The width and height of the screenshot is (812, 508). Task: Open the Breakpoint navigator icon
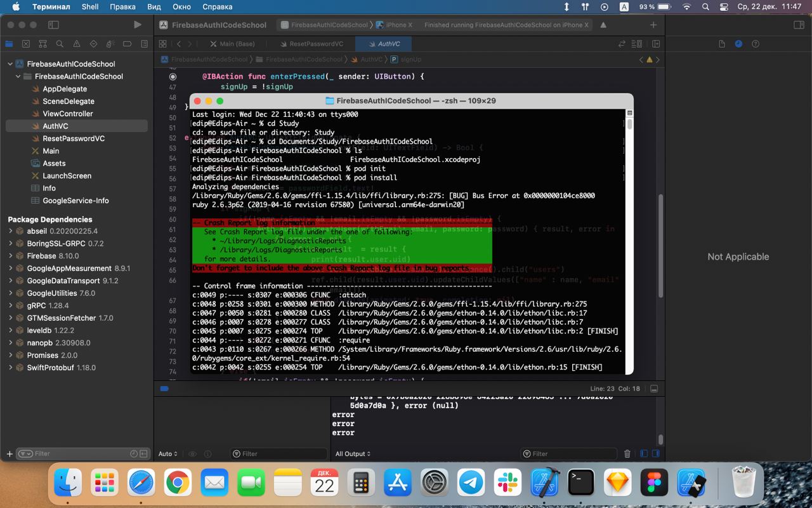(128, 44)
